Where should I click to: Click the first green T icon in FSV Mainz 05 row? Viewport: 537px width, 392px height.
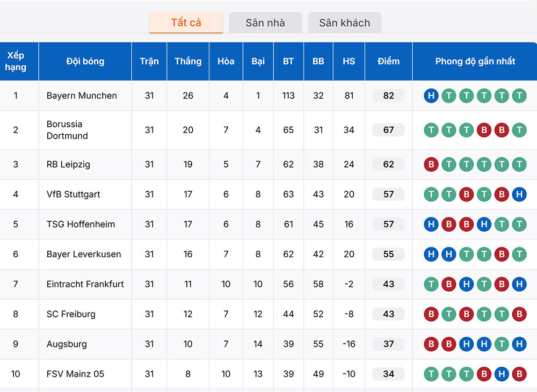point(431,374)
